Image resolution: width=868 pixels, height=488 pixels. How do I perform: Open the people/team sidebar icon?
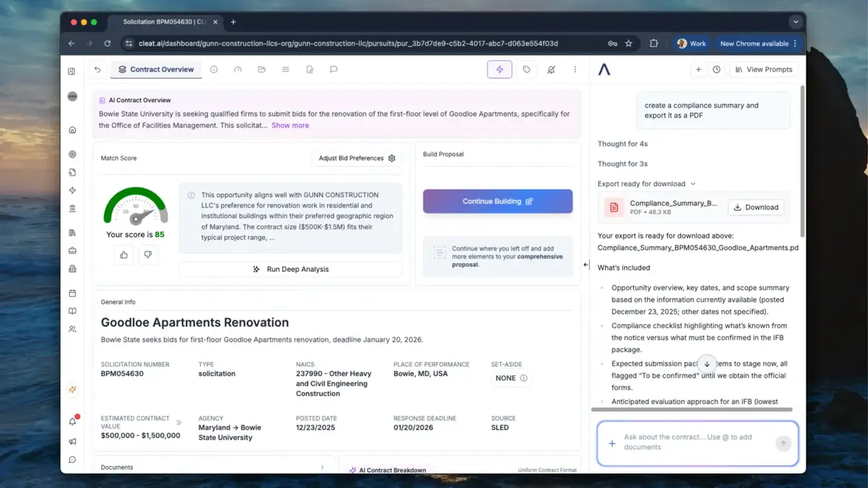tap(72, 329)
